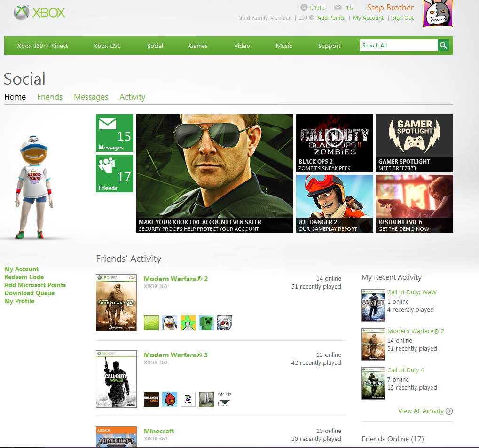This screenshot has height=448, width=479.
Task: Open the sidebar My Account link
Action: click(21, 269)
